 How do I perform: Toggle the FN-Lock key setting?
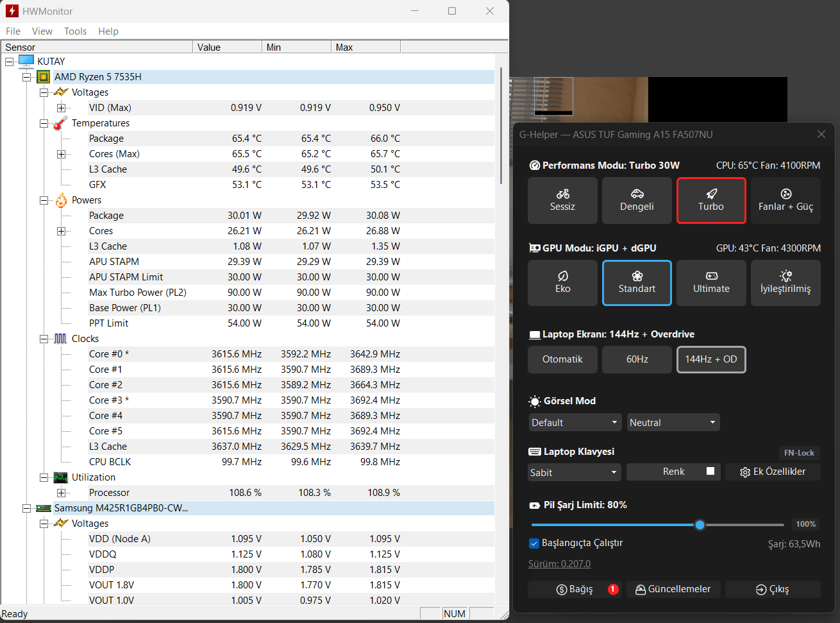click(799, 453)
